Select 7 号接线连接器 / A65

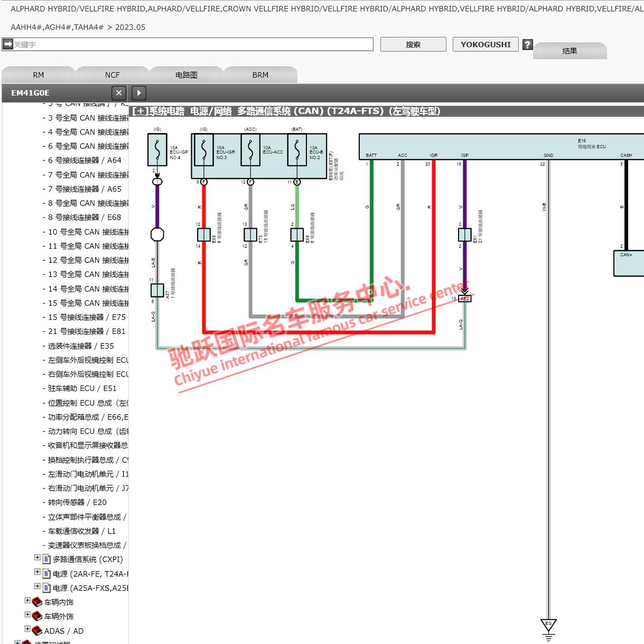pyautogui.click(x=85, y=189)
